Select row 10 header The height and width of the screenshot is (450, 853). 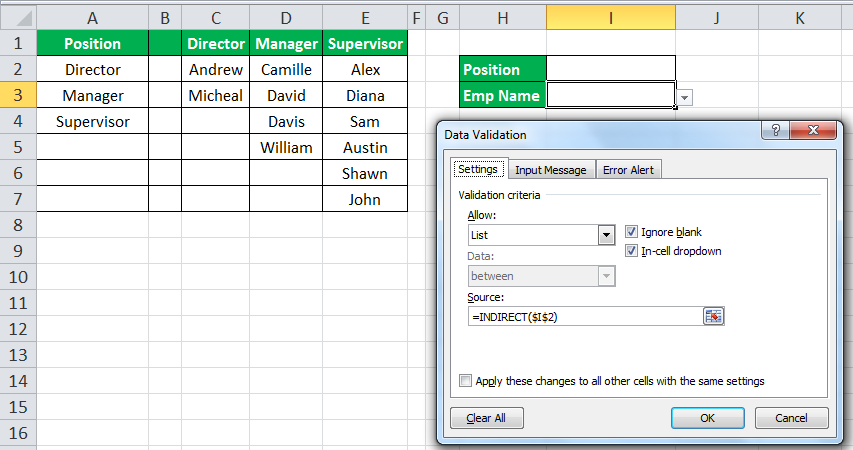pos(18,277)
